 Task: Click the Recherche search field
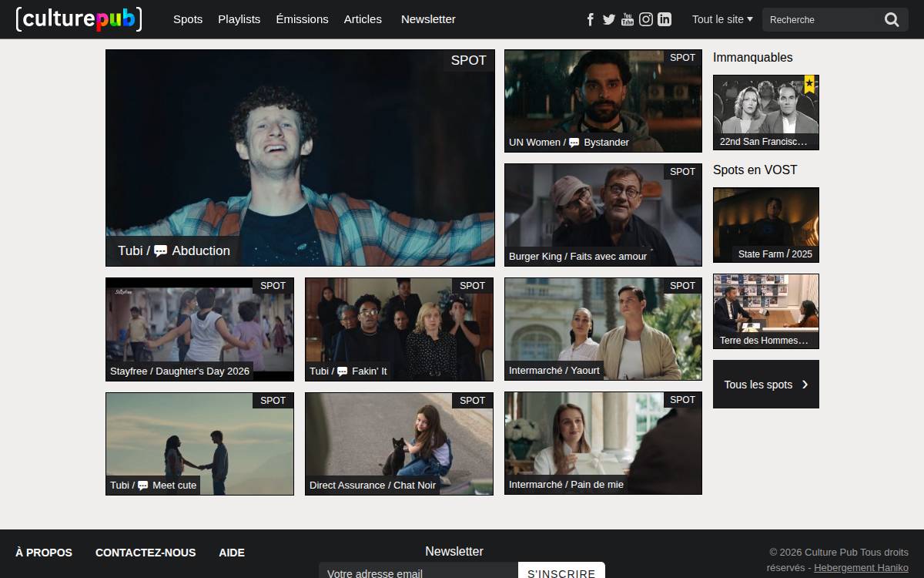coord(820,20)
